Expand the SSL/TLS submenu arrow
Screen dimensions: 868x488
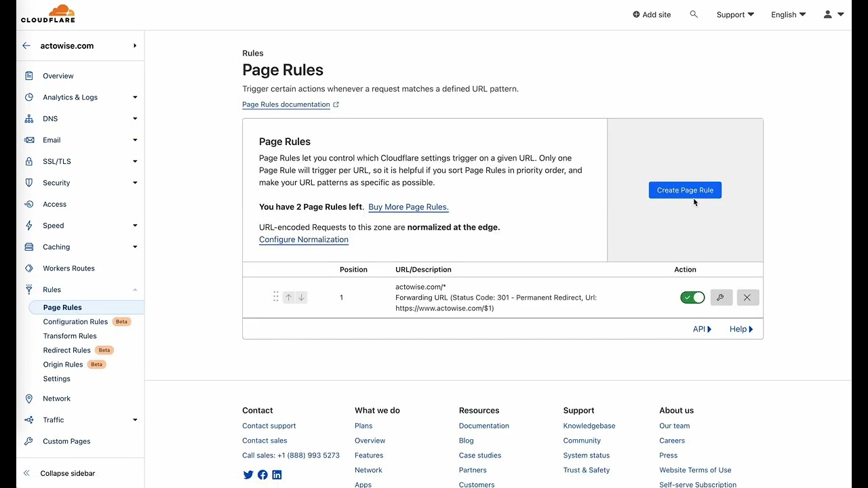click(x=135, y=161)
